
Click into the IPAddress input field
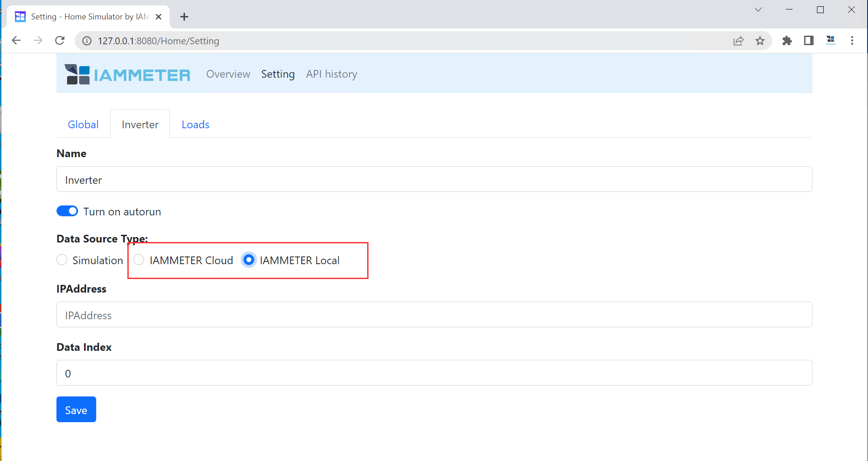[434, 315]
